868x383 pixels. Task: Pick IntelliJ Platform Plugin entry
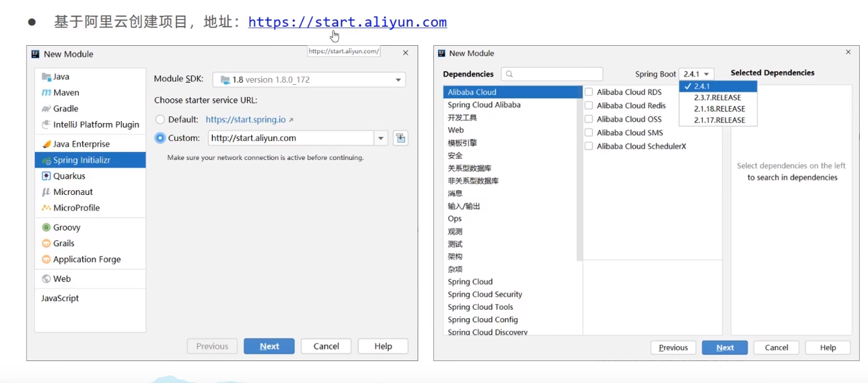click(90, 124)
